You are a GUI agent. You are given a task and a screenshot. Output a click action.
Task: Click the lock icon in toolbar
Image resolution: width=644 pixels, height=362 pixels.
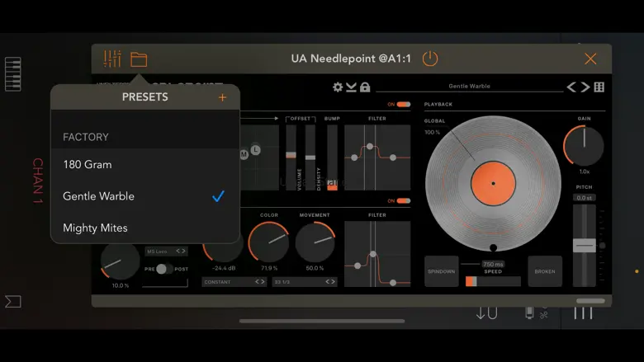[x=365, y=87]
